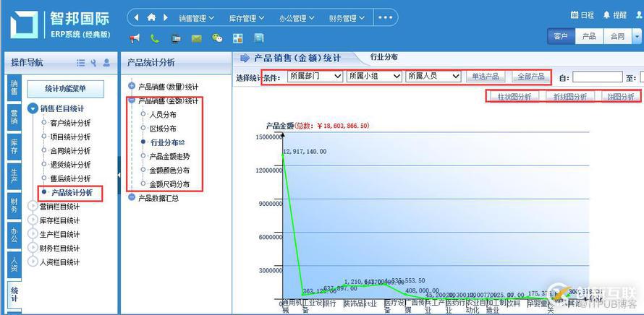Select the 合同 search tab
The width and height of the screenshot is (644, 315).
pos(617,36)
